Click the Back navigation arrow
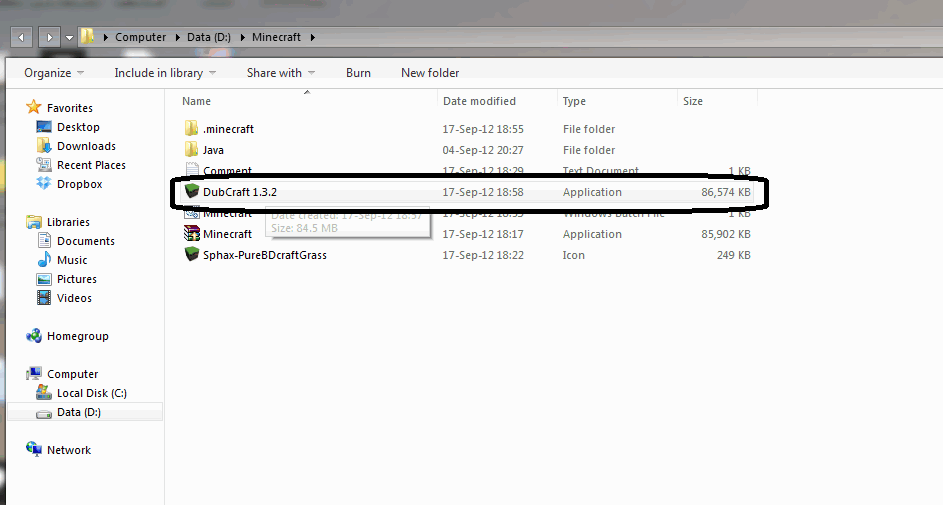The width and height of the screenshot is (943, 505). click(22, 37)
